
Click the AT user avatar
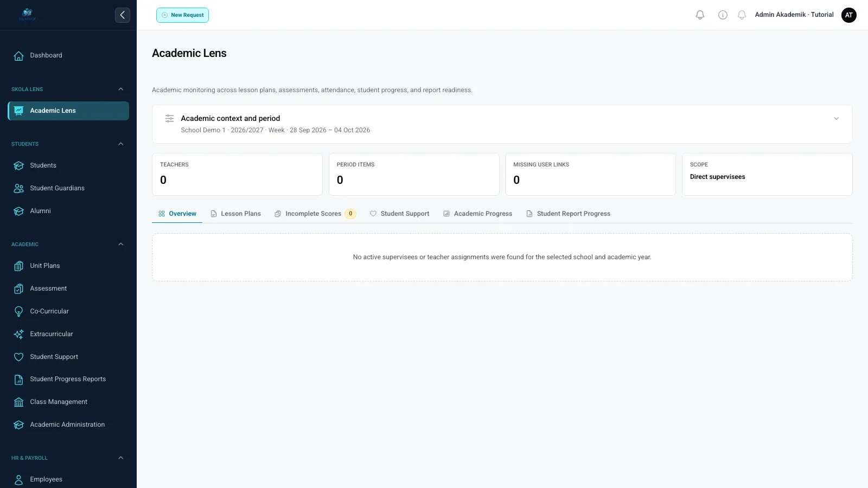[849, 15]
